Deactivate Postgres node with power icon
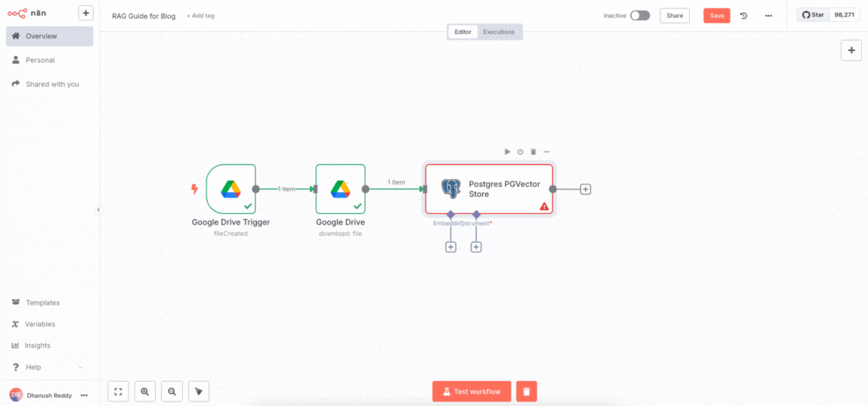This screenshot has width=868, height=406. 520,152
